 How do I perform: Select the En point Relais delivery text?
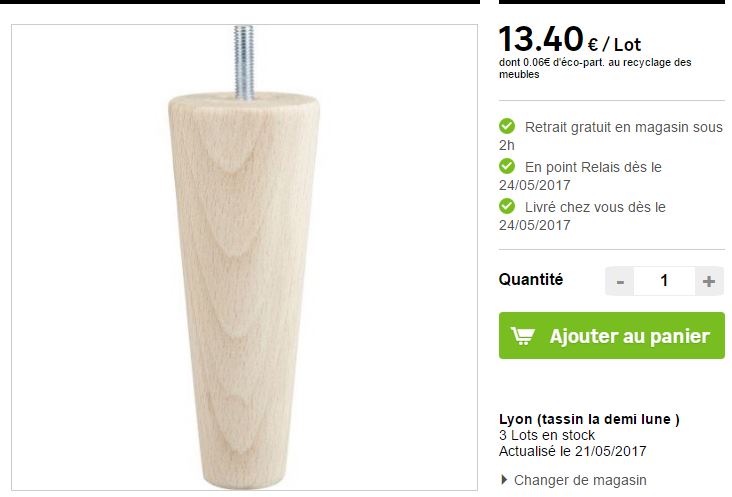(x=580, y=176)
